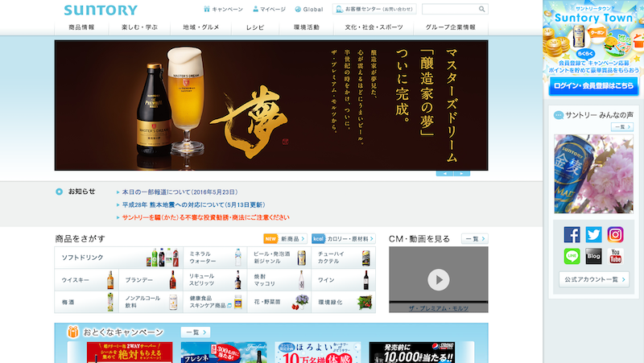The height and width of the screenshot is (363, 644).
Task: Open the LINE social icon
Action: tap(572, 256)
